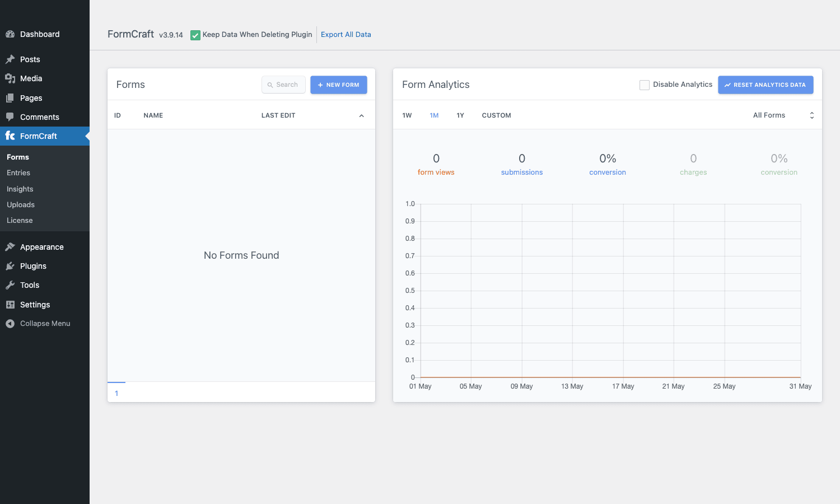Click the form views metric
The width and height of the screenshot is (840, 504).
pos(436,165)
